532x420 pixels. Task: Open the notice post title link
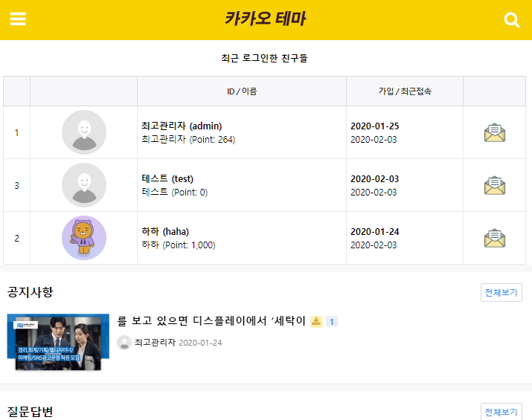pos(211,321)
